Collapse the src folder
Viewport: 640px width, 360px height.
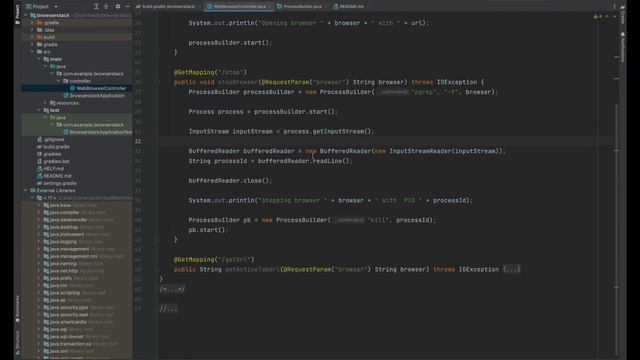point(33,52)
